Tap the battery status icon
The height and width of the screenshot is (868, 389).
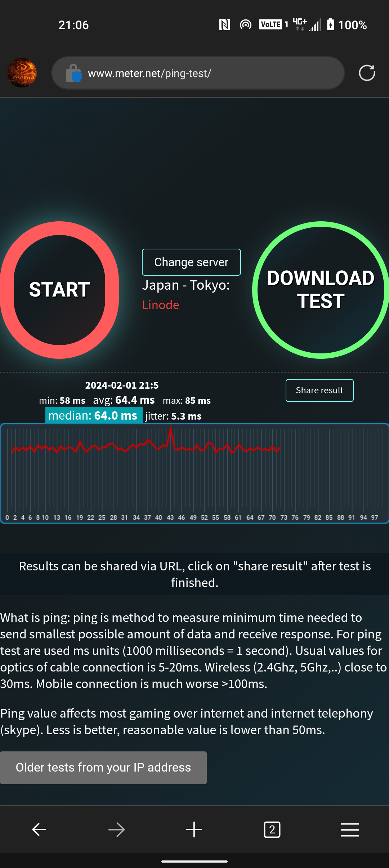pos(331,25)
